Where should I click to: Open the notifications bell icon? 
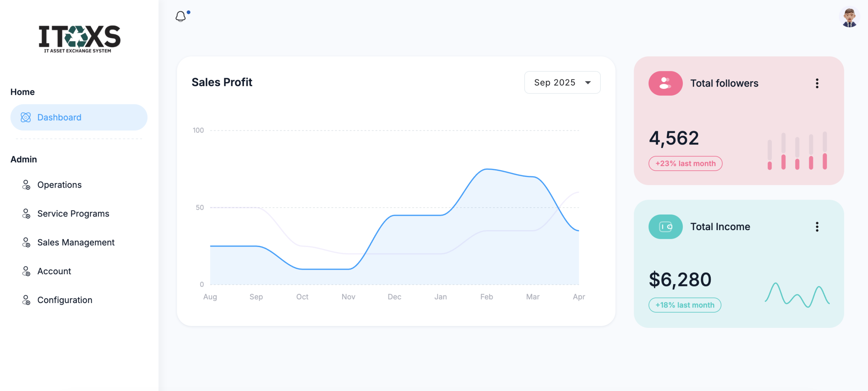pos(180,16)
